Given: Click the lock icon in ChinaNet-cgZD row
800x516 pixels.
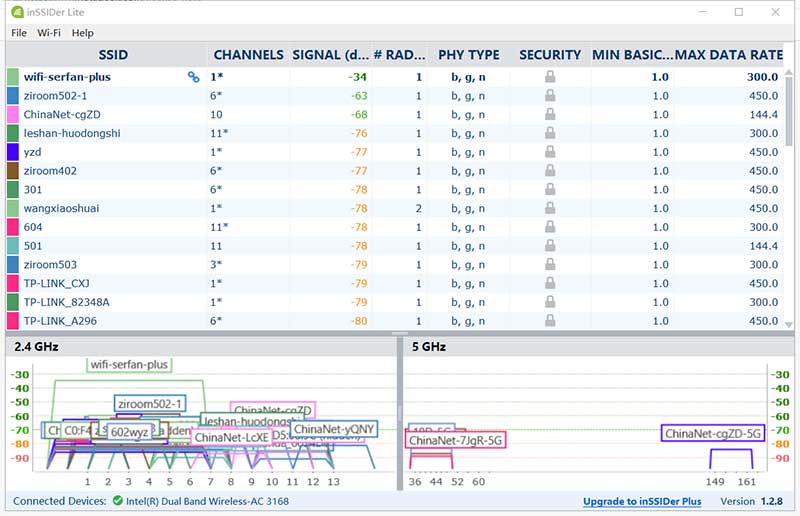Looking at the screenshot, I should click(550, 114).
